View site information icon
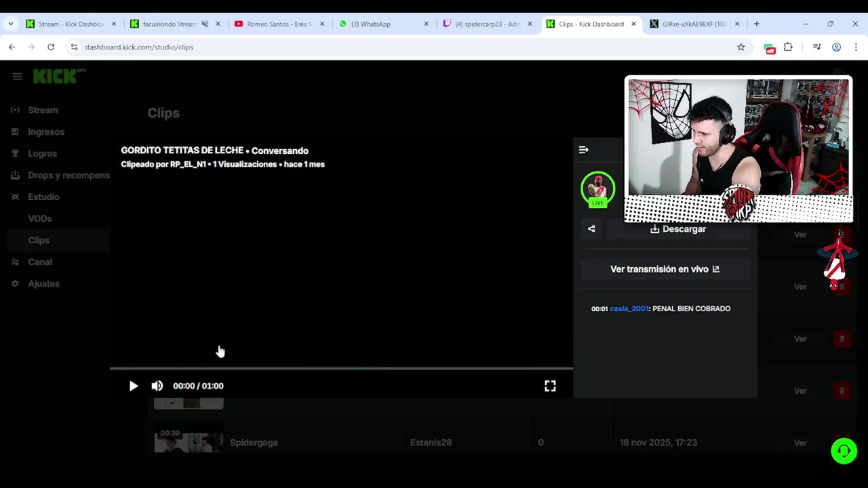 (74, 47)
